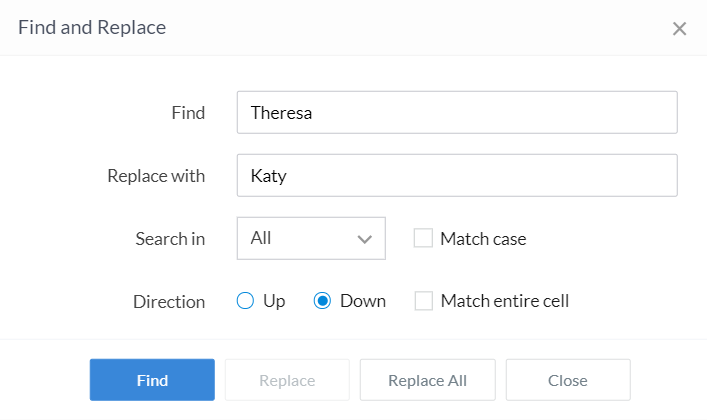Viewport: 707px width, 420px height.
Task: Click the Replace with field label
Action: coord(156,176)
